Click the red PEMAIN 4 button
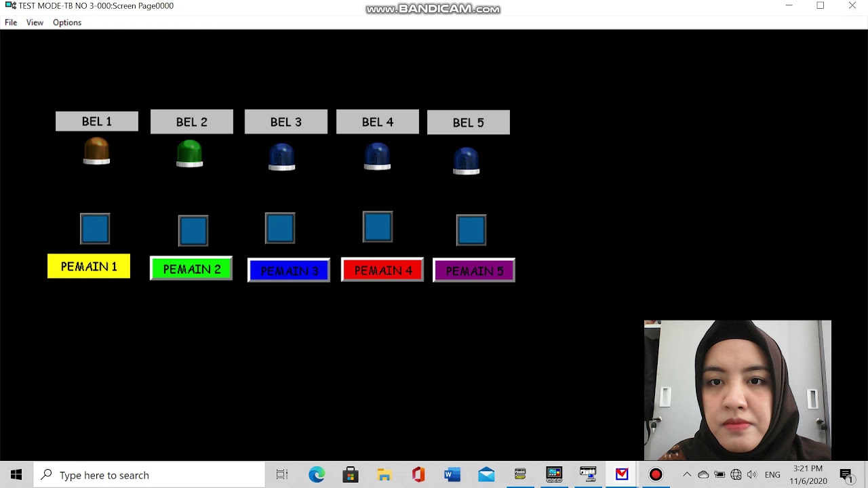Image resolution: width=868 pixels, height=488 pixels. pos(382,270)
